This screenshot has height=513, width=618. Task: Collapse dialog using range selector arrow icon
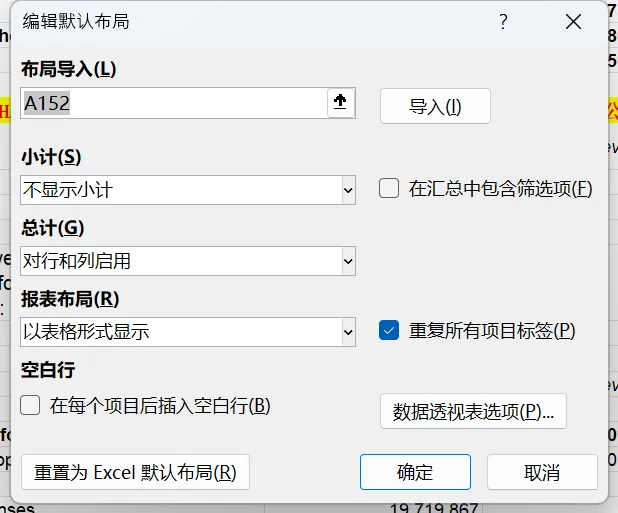(x=341, y=103)
